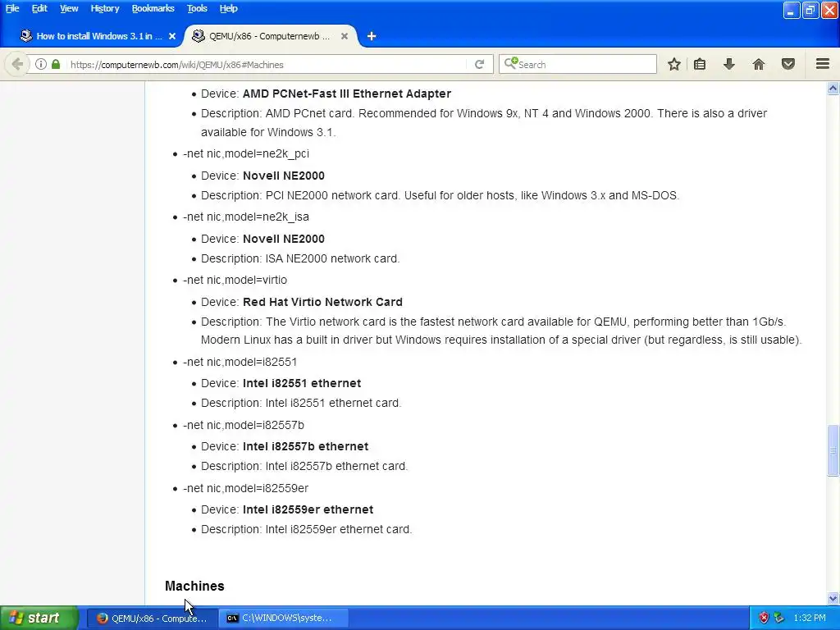
Task: Click '-net nic,model=i82557b' text
Action: tap(243, 426)
